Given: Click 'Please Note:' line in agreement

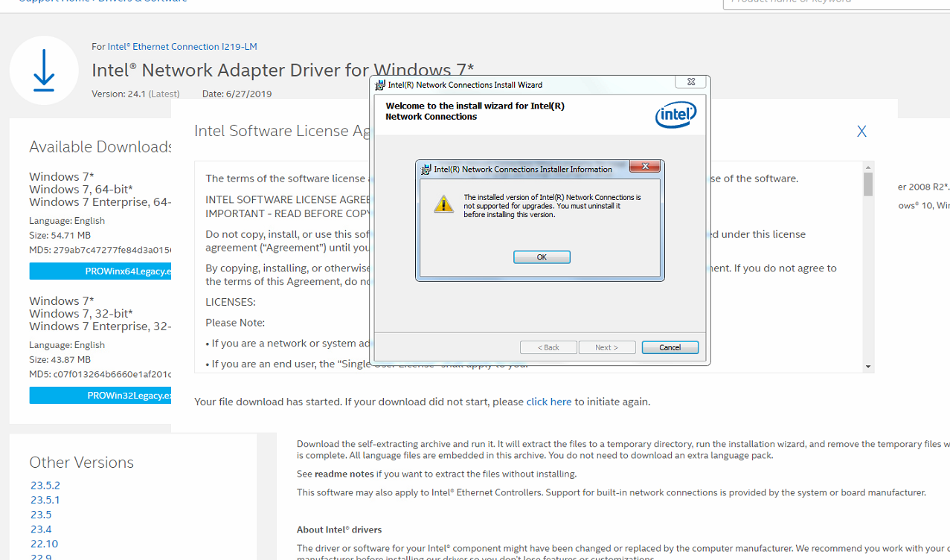Looking at the screenshot, I should [x=235, y=323].
